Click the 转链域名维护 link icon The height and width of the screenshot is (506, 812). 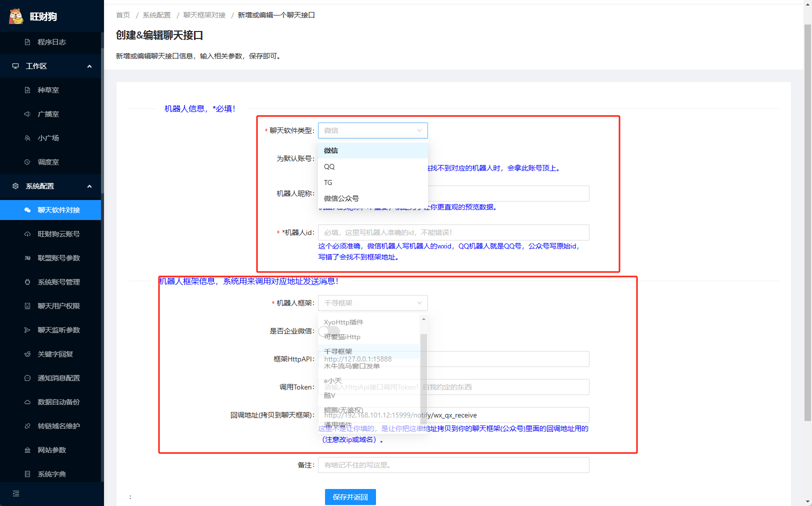pyautogui.click(x=27, y=426)
